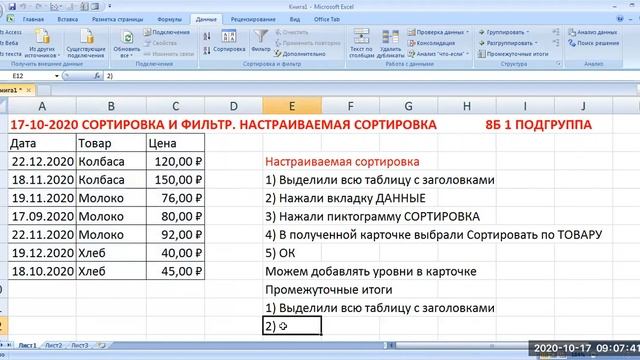Click Поиск решения solver
Viewport: 640px width, 360px height.
pos(593,43)
